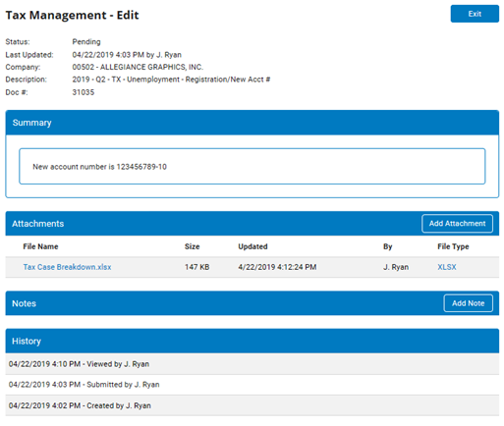504x426 pixels.
Task: Select the Viewed by J. Ryan history entry
Action: [x=252, y=364]
